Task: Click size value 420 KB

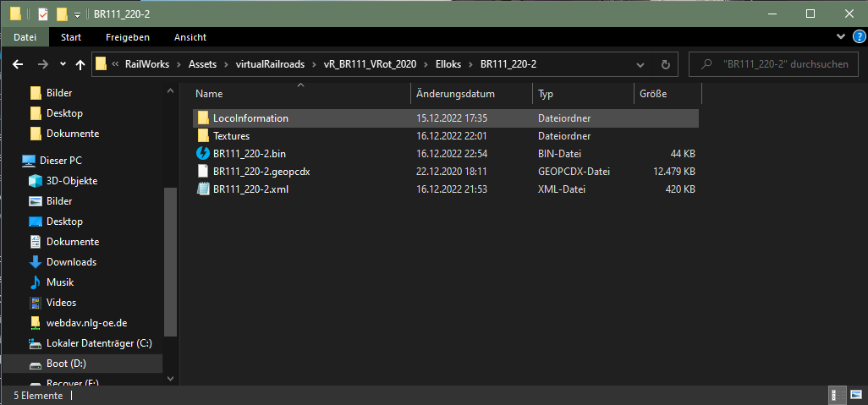Action: pyautogui.click(x=680, y=189)
